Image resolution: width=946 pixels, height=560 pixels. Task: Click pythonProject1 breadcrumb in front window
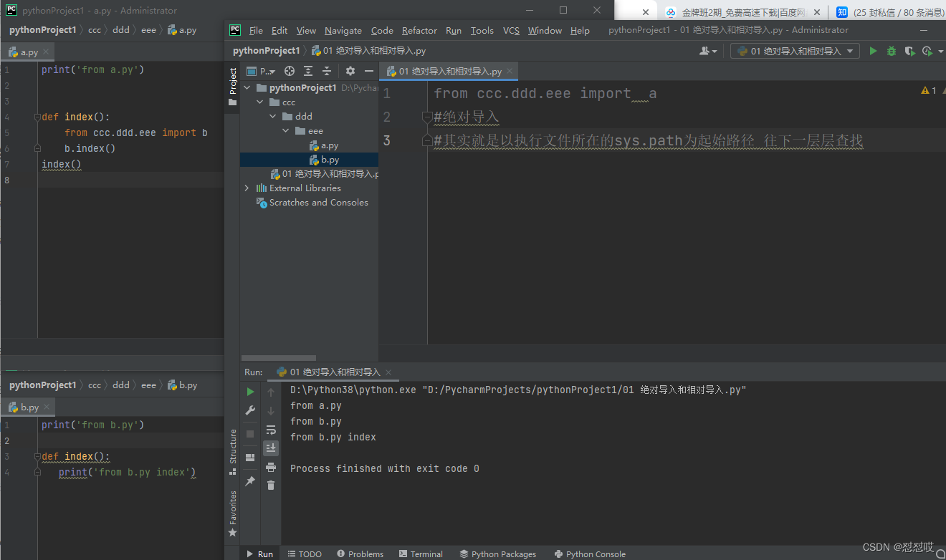coord(266,51)
